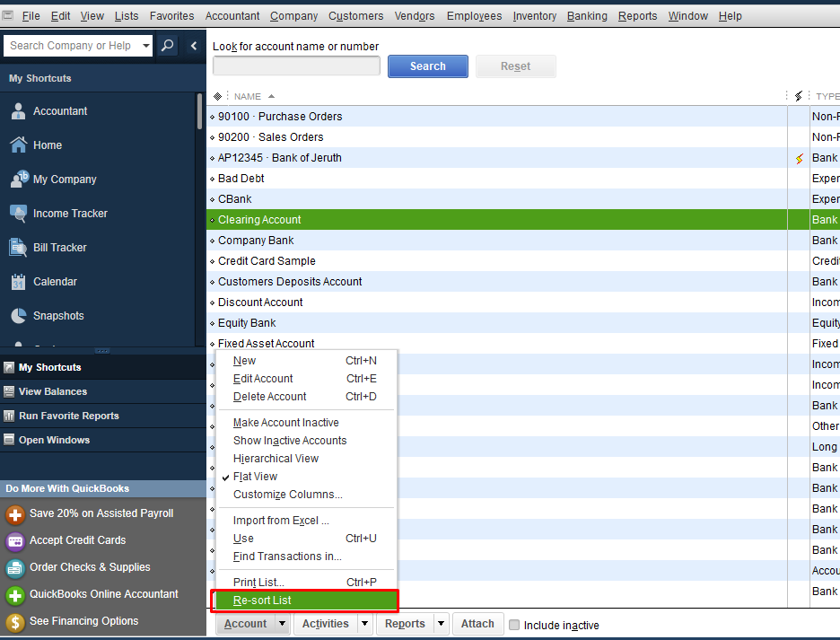
Task: Open the search scope dropdown arrow
Action: pyautogui.click(x=145, y=46)
